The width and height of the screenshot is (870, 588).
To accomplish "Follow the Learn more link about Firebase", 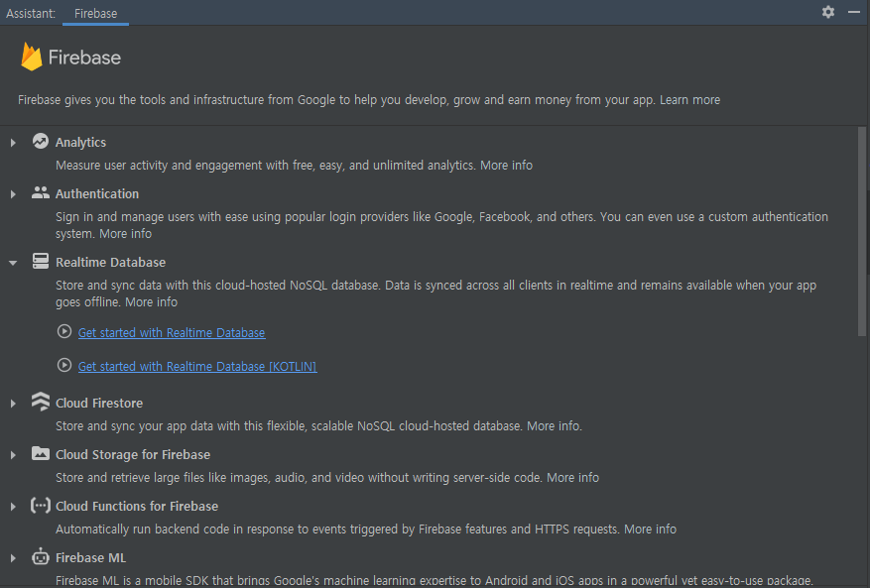I will pyautogui.click(x=689, y=100).
